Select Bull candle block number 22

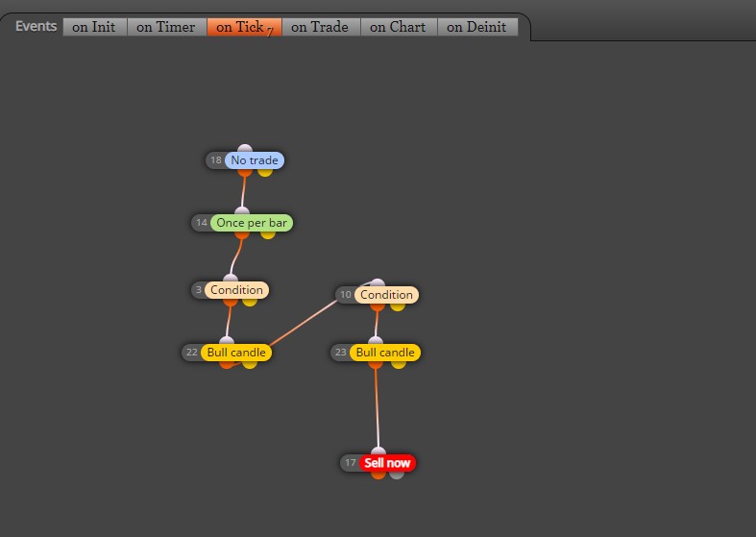click(236, 353)
